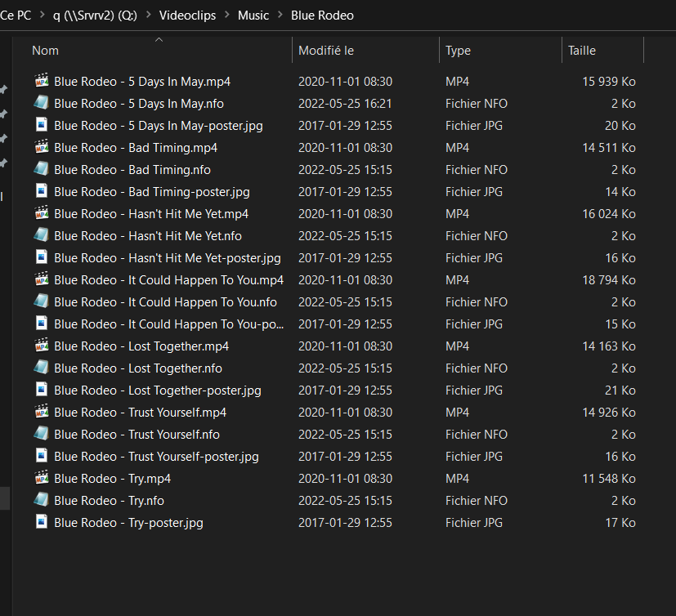Click the MP4 icon for It Could Happen To You
Viewport: 676px width, 616px height.
click(41, 279)
